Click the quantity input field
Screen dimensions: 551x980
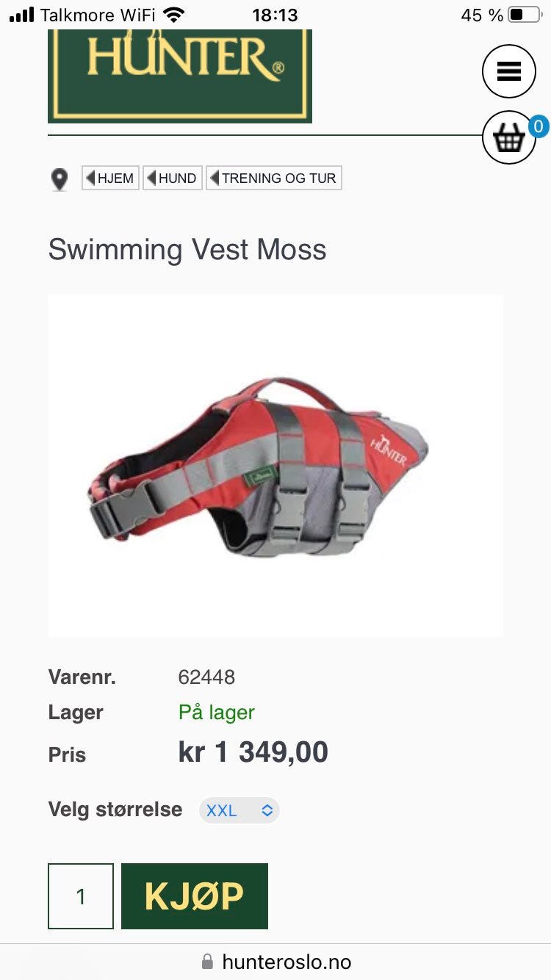click(x=81, y=896)
